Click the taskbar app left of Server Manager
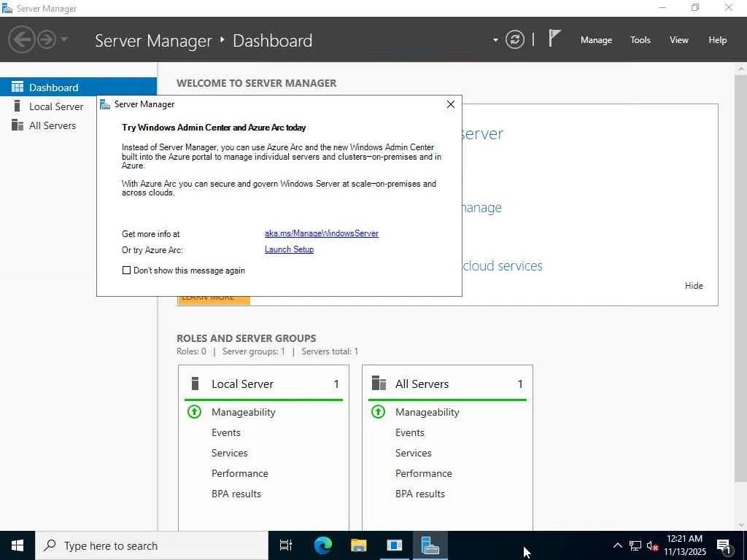Viewport: 747px width, 560px height. [x=395, y=545]
